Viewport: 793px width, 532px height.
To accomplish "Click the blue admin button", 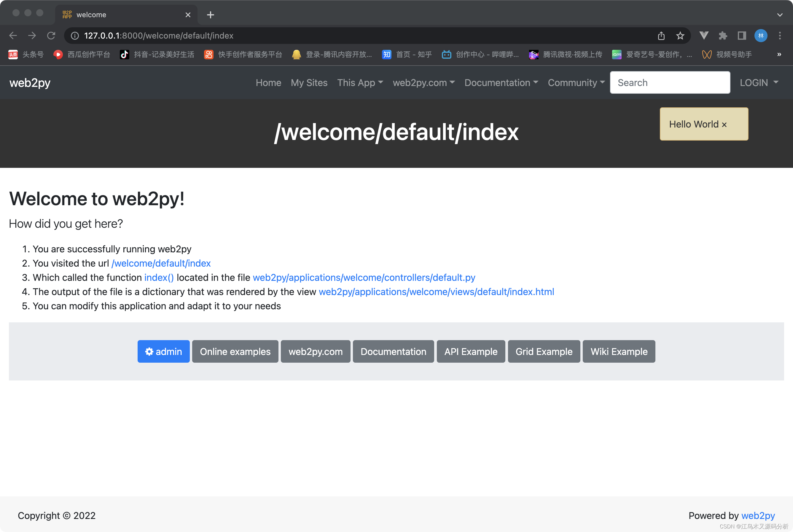I will [x=164, y=351].
